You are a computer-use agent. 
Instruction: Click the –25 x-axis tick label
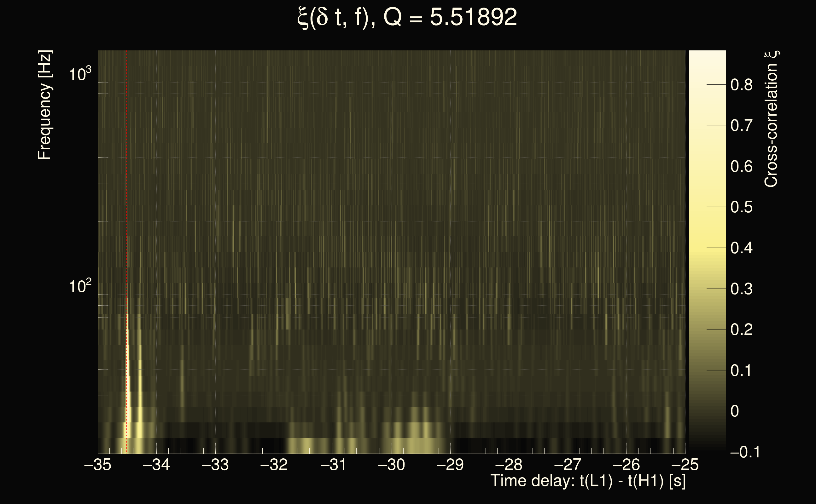[685, 465]
